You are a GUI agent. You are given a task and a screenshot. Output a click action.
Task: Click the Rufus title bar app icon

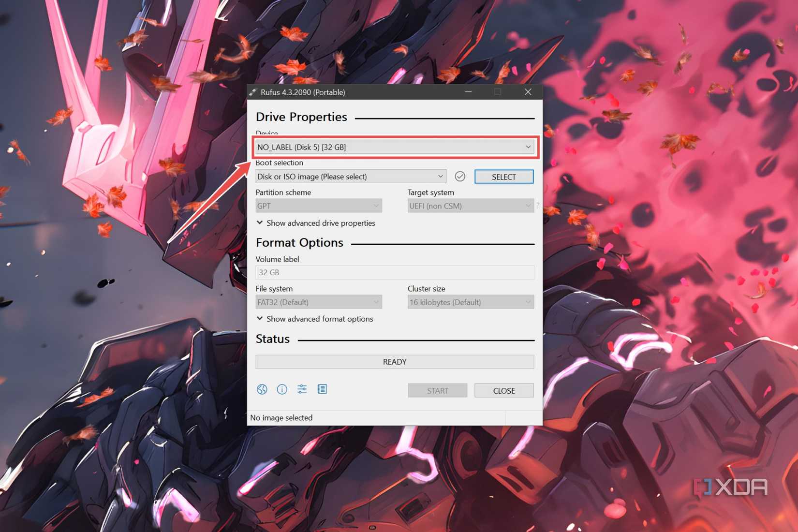pos(253,92)
